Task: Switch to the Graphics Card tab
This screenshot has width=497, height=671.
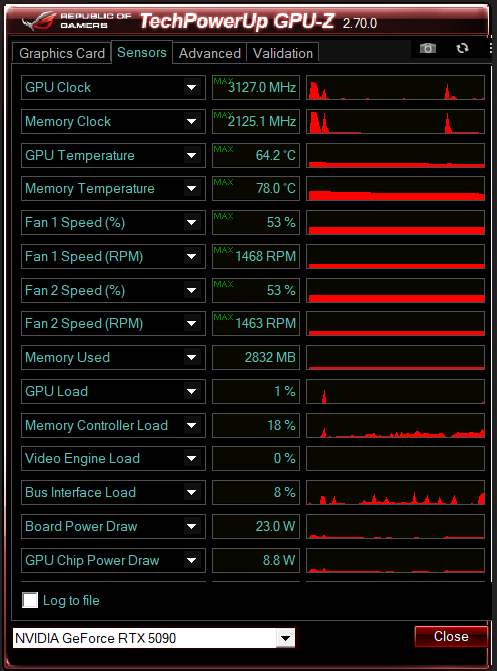Action: tap(62, 53)
